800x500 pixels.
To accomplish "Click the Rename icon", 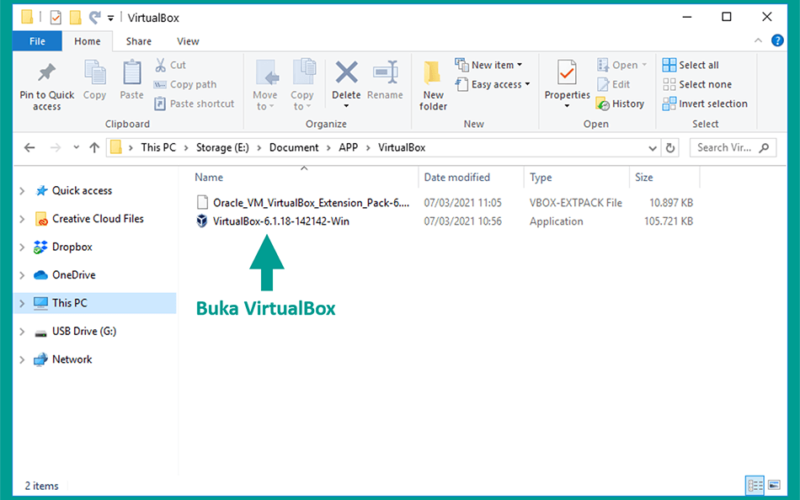I will 385,72.
